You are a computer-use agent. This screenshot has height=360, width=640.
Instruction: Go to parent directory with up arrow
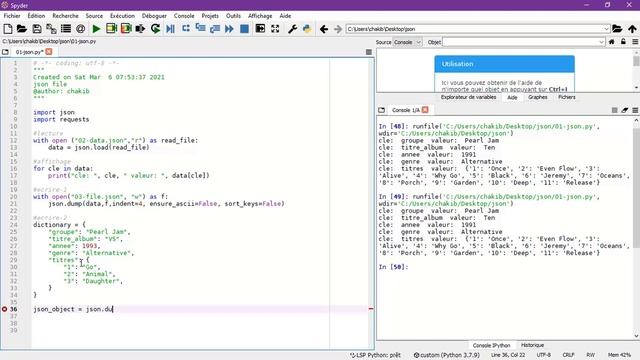[632, 29]
